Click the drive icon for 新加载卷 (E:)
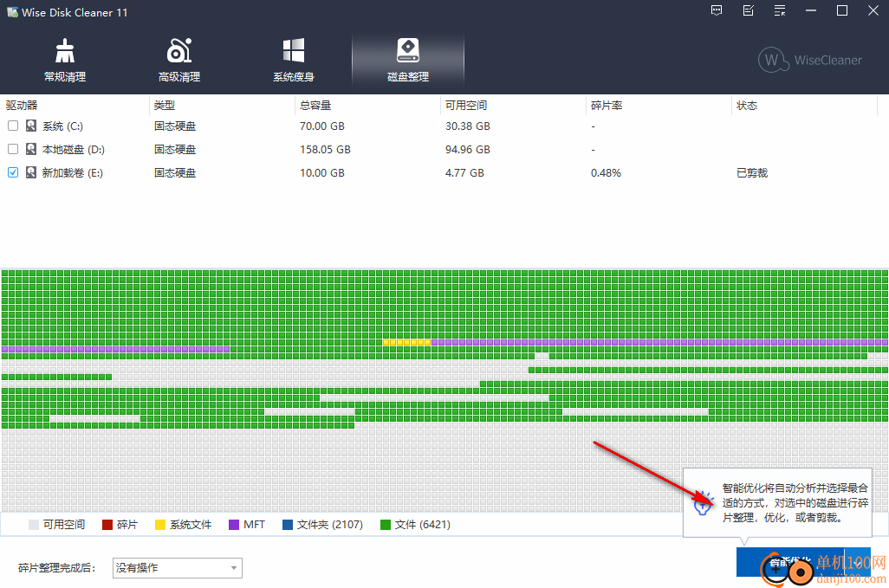The width and height of the screenshot is (889, 588). pyautogui.click(x=31, y=172)
